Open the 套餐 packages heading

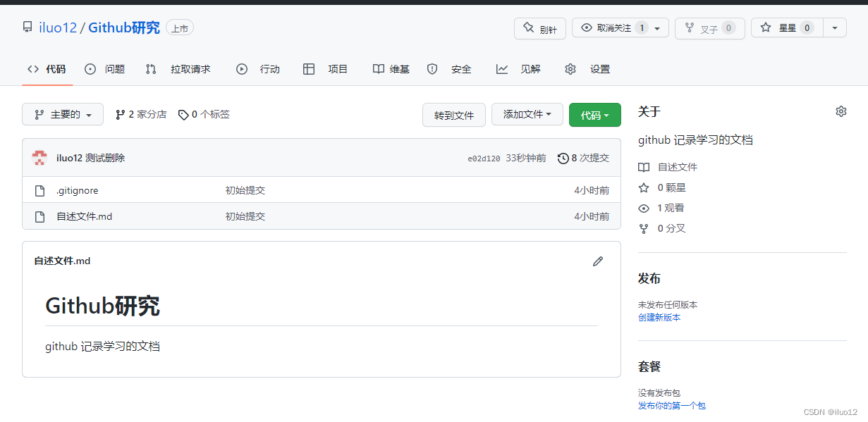tap(649, 366)
